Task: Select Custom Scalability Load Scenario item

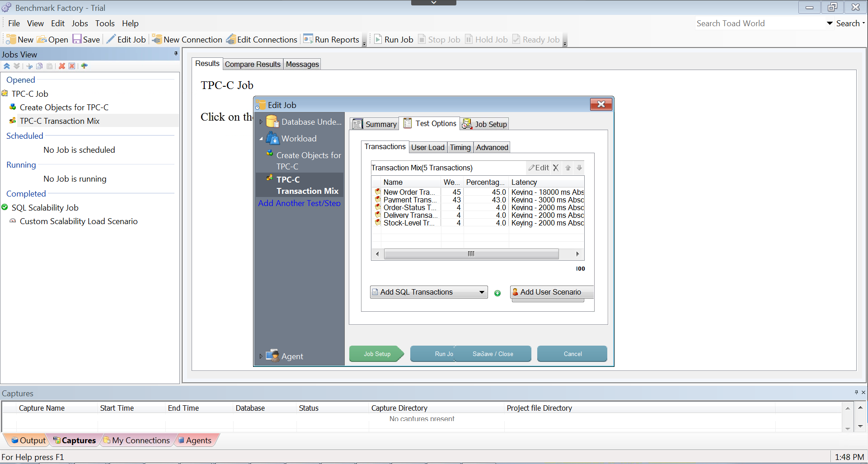Action: coord(79,221)
